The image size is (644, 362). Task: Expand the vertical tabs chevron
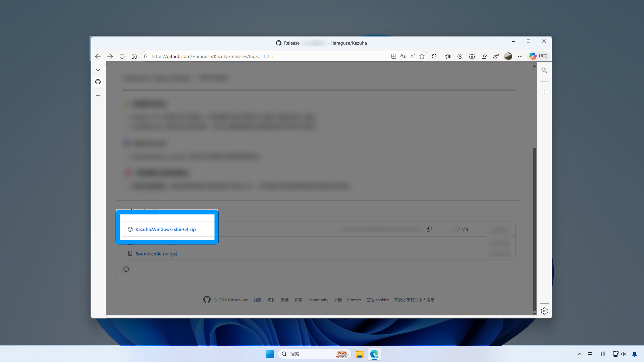click(x=98, y=70)
